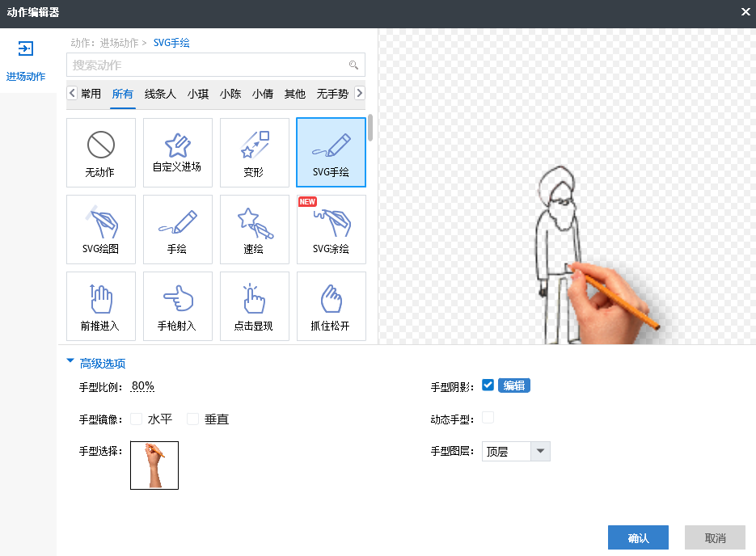Viewport: 756px width, 556px height.
Task: Click the 确认 confirm button
Action: point(638,538)
